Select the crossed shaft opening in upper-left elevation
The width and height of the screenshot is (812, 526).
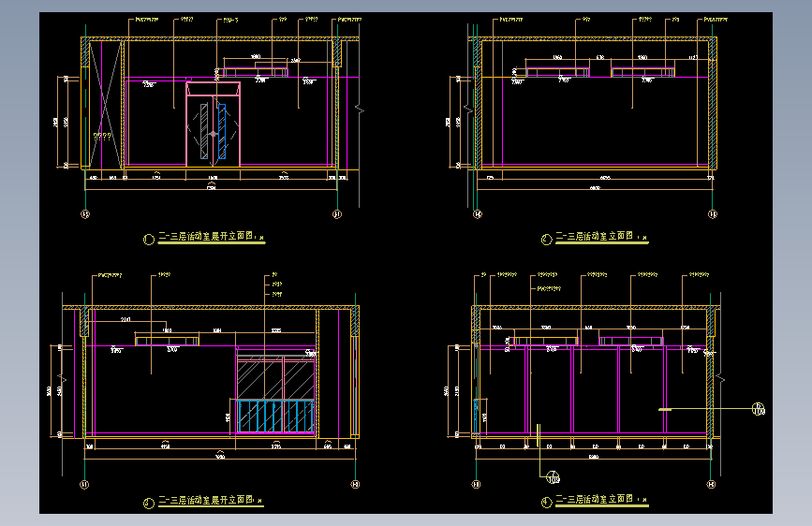106,104
